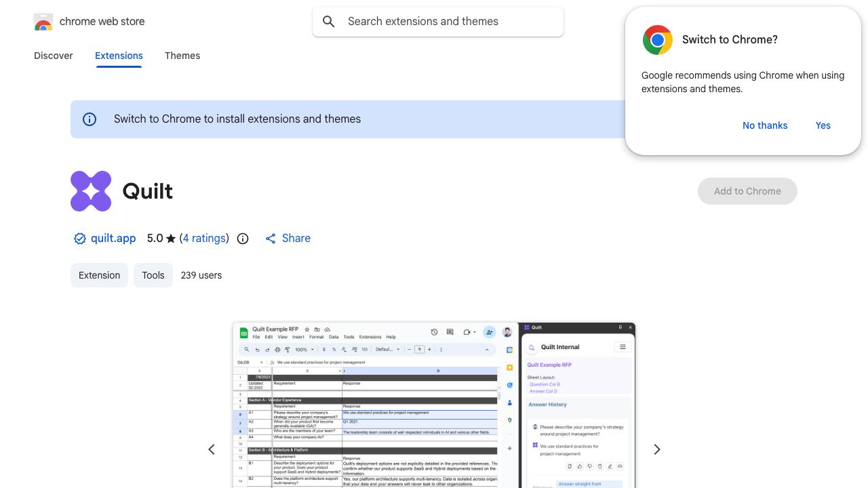The width and height of the screenshot is (868, 488).
Task: Click the star icon beside 5.0
Action: 171,239
